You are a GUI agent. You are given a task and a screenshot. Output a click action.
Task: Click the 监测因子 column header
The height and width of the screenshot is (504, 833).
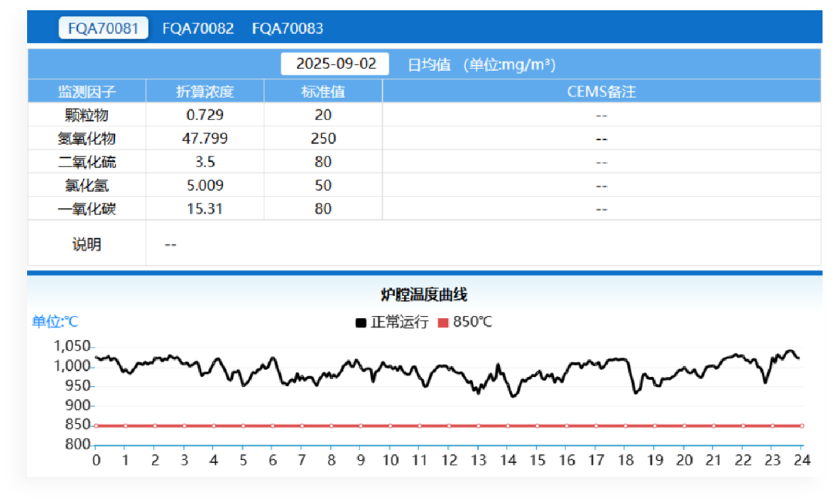click(86, 92)
